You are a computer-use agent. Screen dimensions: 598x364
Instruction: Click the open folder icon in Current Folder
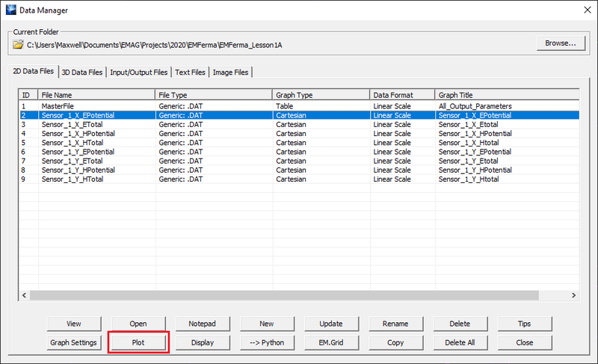click(x=19, y=44)
